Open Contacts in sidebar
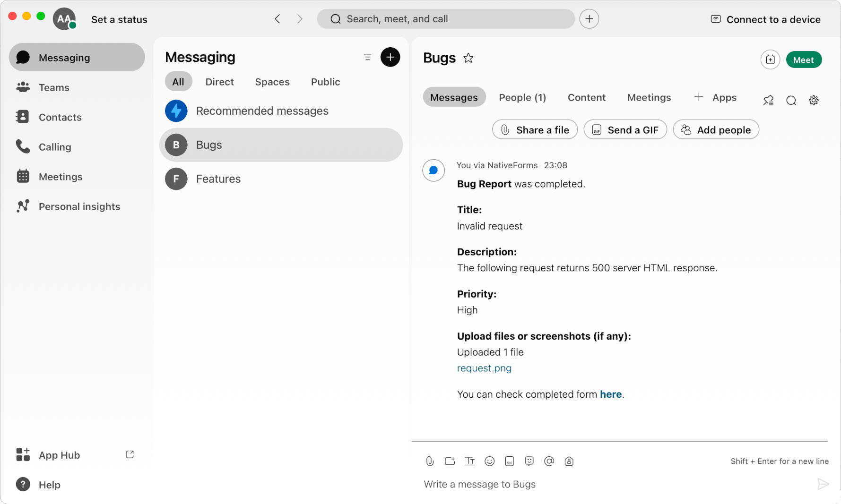The image size is (841, 504). [49, 117]
